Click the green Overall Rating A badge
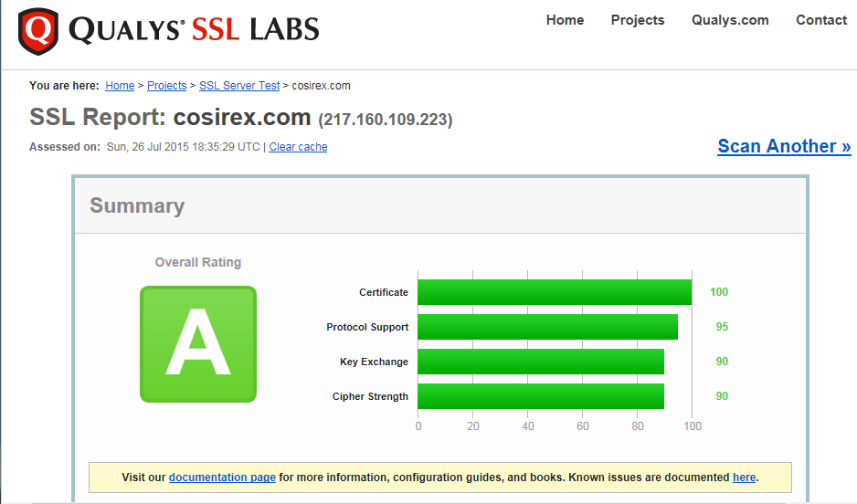This screenshot has height=504, width=857. tap(198, 344)
